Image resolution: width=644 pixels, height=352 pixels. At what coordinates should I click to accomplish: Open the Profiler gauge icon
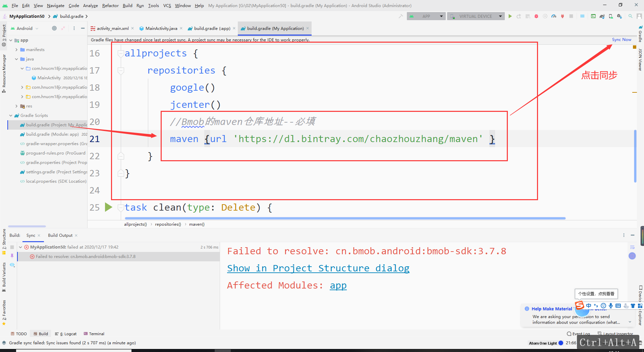[x=554, y=16]
